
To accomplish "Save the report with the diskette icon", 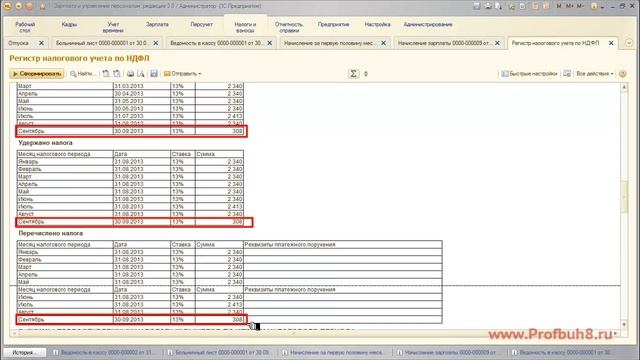I will click(x=154, y=74).
